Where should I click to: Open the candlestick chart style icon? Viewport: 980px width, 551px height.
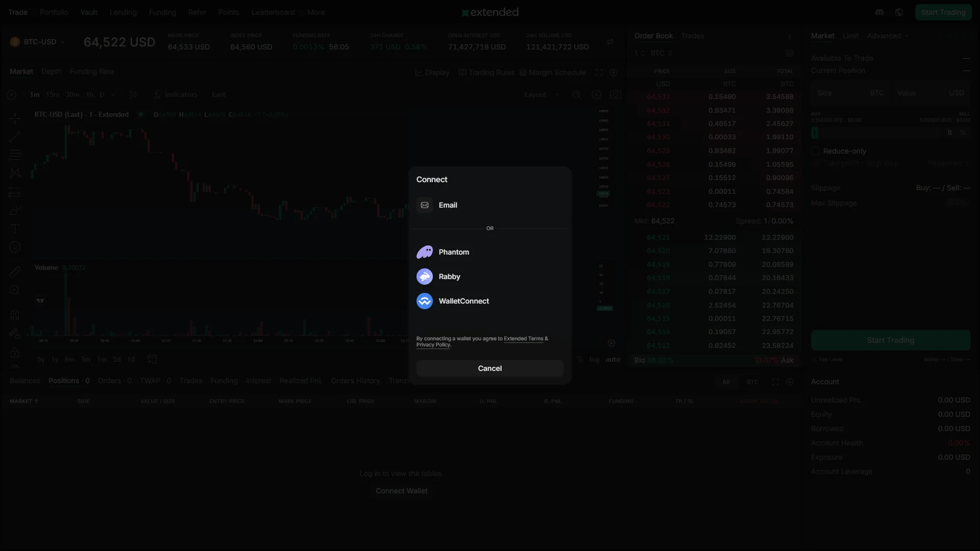pos(133,95)
